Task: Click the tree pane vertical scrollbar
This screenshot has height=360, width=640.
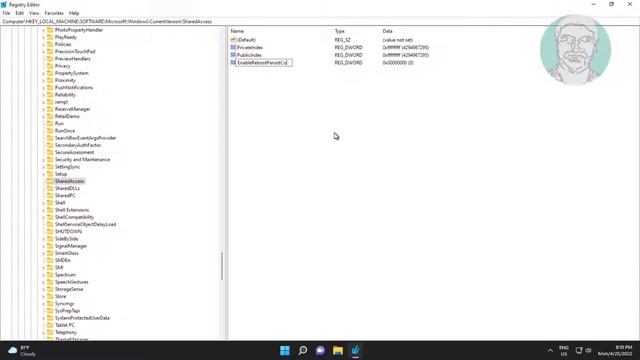Action: [222, 266]
